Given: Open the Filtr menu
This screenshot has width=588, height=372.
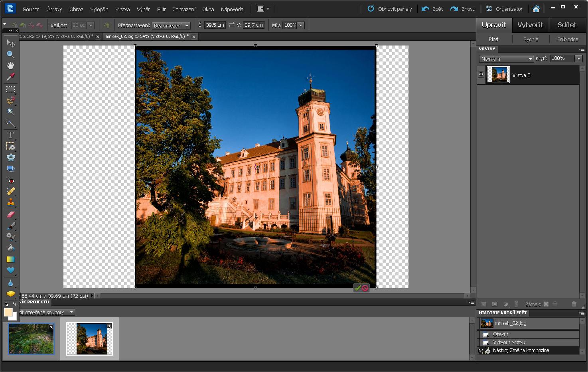Looking at the screenshot, I should 161,9.
